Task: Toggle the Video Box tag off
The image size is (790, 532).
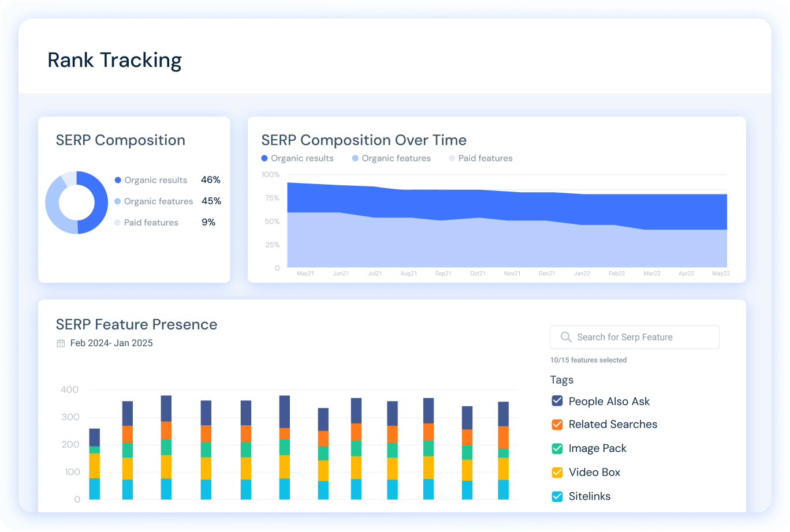Action: (x=556, y=472)
